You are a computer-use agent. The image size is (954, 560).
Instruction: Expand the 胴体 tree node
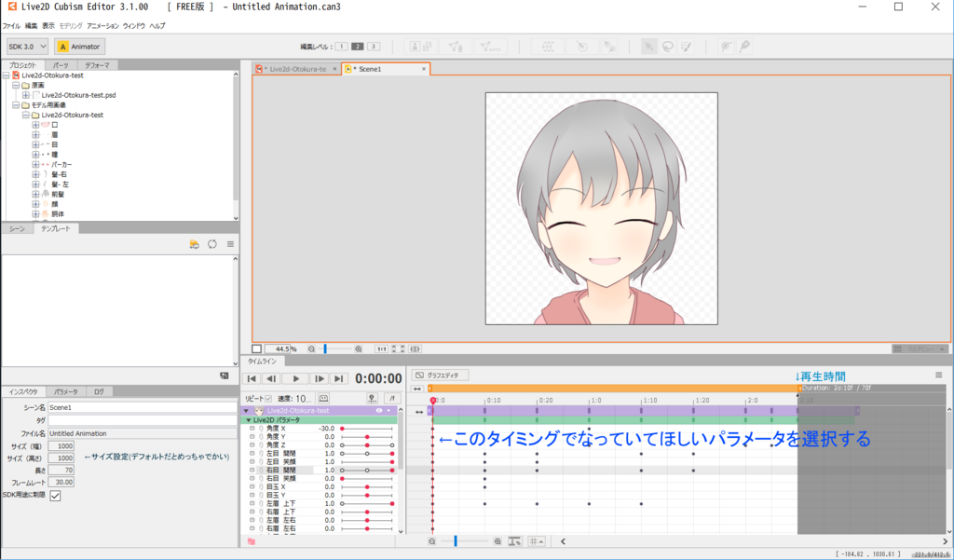pos(35,213)
